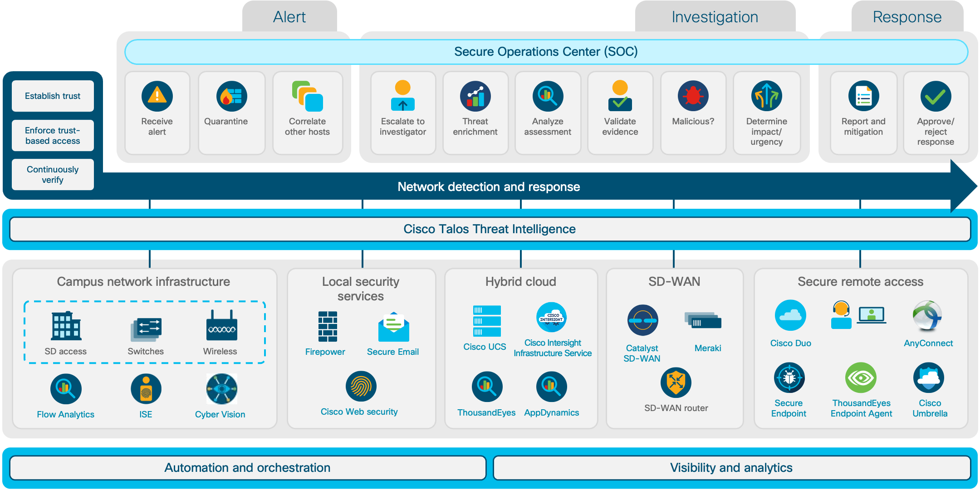
Task: Select the Determine impact/urgency arrows icon
Action: (766, 96)
